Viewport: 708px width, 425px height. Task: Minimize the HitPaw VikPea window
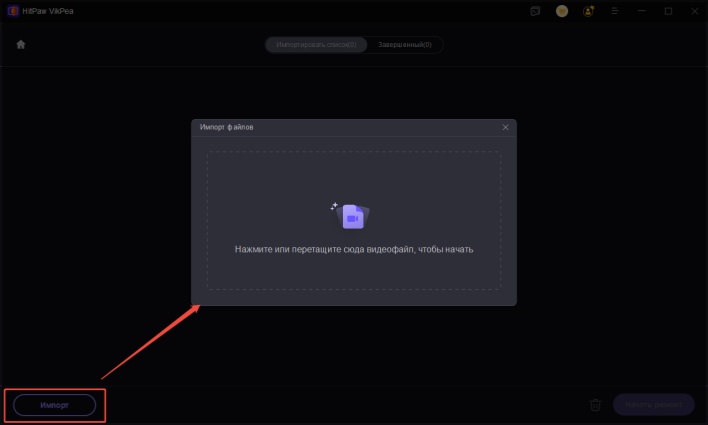pos(641,11)
